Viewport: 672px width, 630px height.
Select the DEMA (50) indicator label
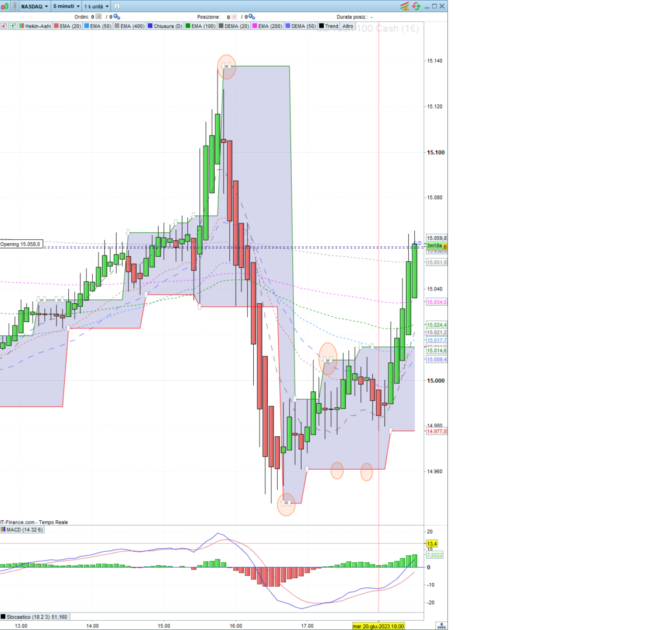(x=301, y=26)
